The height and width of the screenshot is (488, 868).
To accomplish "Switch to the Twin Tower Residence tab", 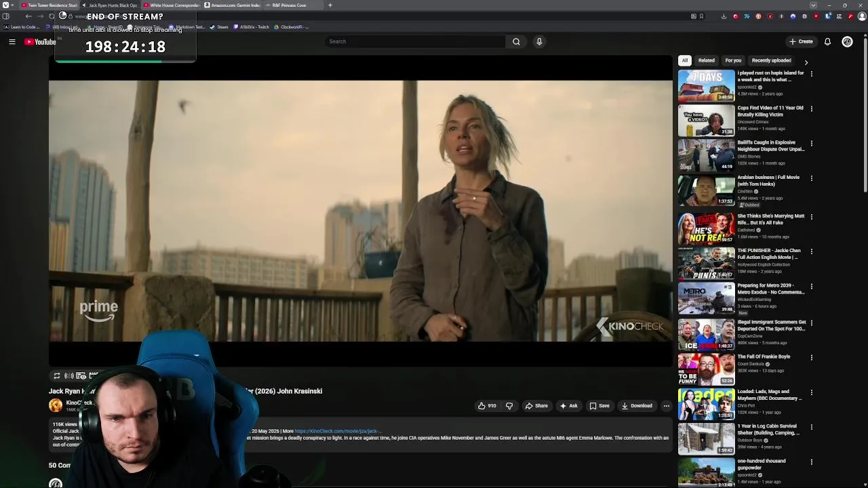I will pyautogui.click(x=49, y=5).
